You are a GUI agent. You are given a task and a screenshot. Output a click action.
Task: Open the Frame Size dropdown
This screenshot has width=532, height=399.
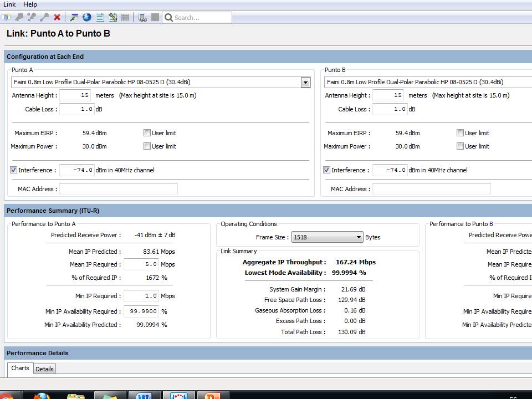click(327, 237)
